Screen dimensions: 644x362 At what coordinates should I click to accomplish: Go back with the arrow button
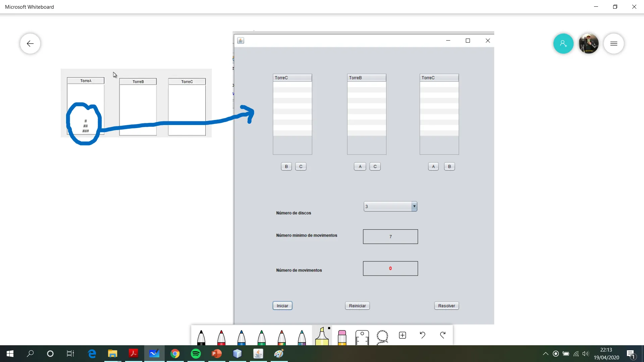30,44
